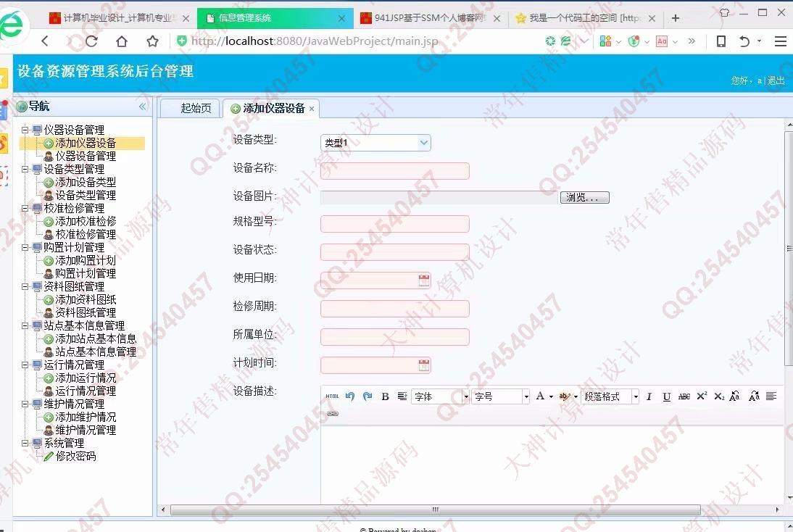Open 添加站点基本信息 in the tree
793x532 pixels.
click(x=96, y=338)
